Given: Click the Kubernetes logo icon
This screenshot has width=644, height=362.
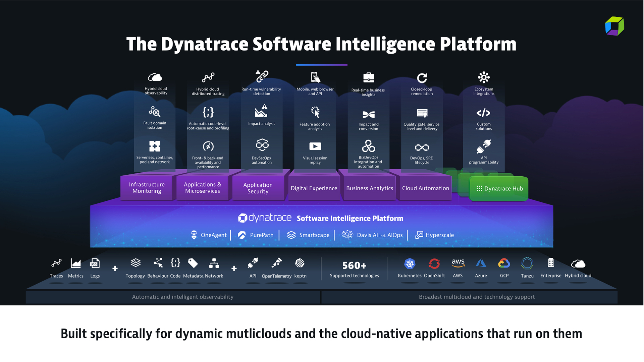Looking at the screenshot, I should (410, 263).
